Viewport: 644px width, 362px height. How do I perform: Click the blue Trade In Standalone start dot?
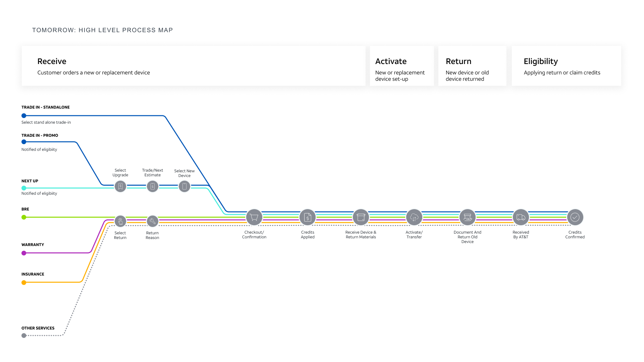pyautogui.click(x=24, y=116)
